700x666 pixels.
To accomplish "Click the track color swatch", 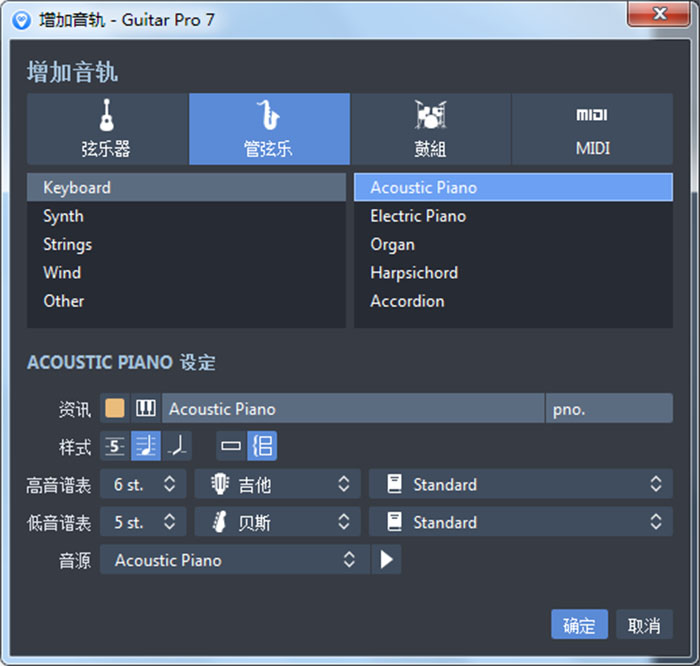I will click(115, 408).
